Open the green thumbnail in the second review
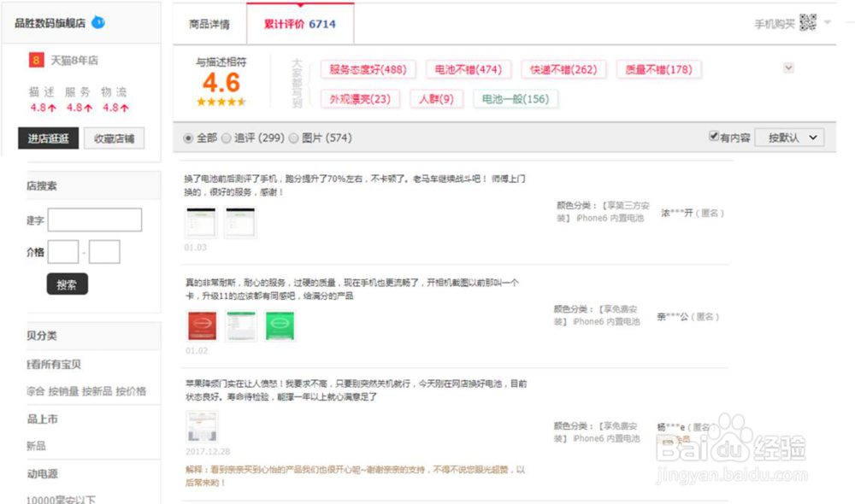The height and width of the screenshot is (504, 855). pos(280,325)
